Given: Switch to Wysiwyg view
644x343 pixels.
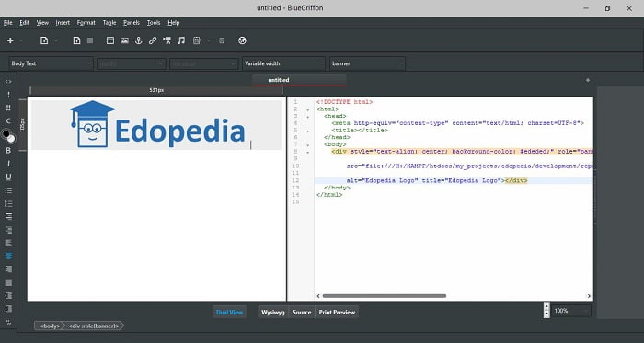Looking at the screenshot, I should (x=273, y=313).
